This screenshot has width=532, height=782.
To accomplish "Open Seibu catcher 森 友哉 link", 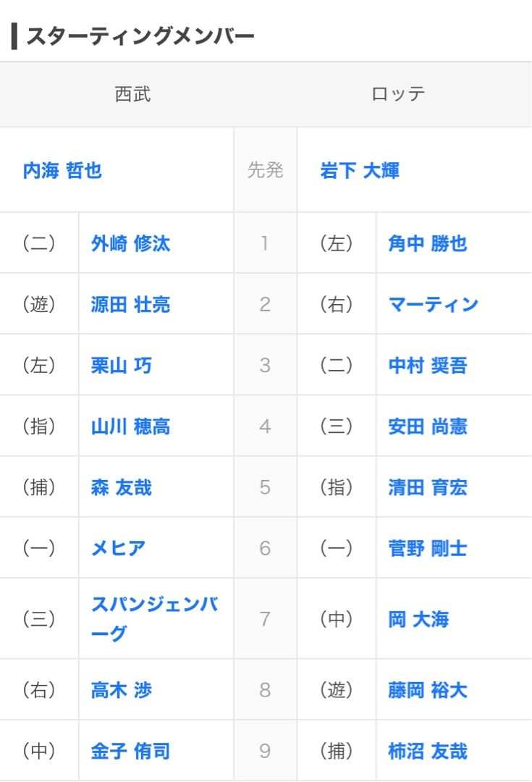I will pos(121,487).
